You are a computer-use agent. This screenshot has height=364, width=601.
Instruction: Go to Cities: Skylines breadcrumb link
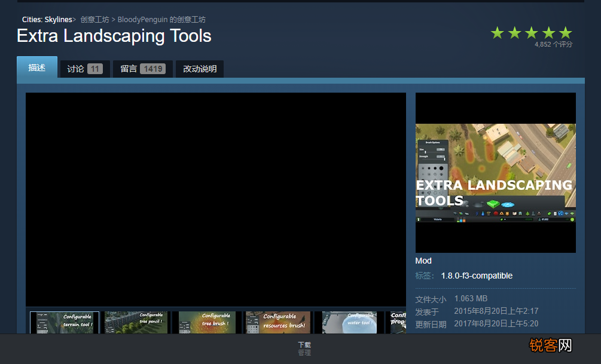point(47,20)
